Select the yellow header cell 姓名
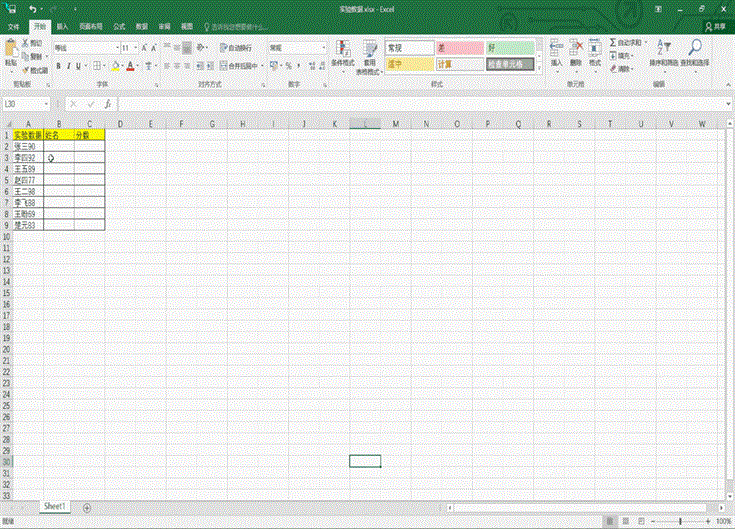The image size is (735, 529). click(58, 134)
